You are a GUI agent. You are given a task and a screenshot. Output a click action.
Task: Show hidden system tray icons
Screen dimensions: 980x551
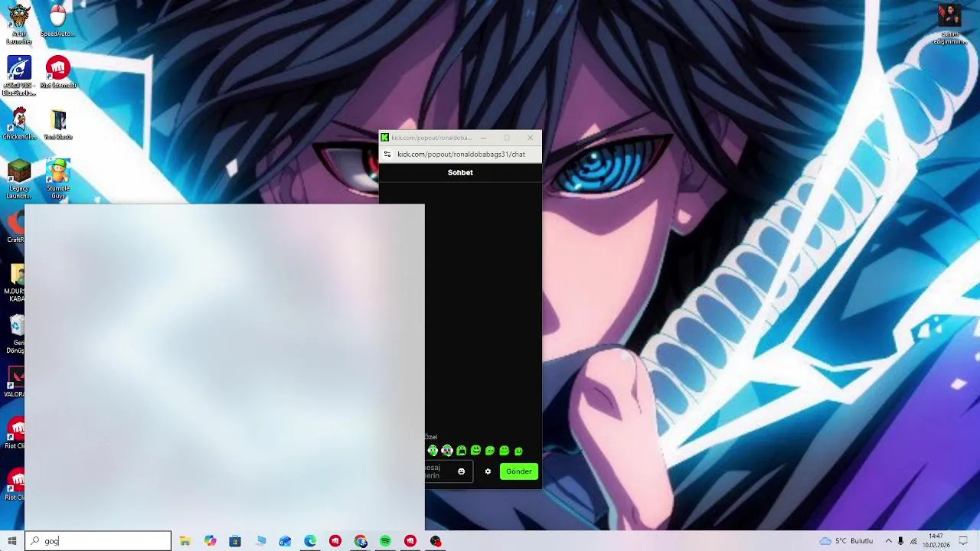click(888, 541)
